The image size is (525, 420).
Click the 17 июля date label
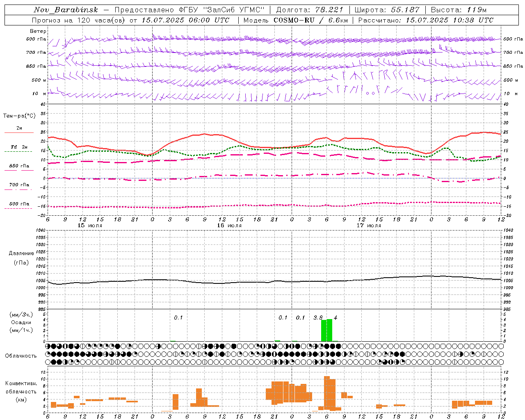point(369,225)
